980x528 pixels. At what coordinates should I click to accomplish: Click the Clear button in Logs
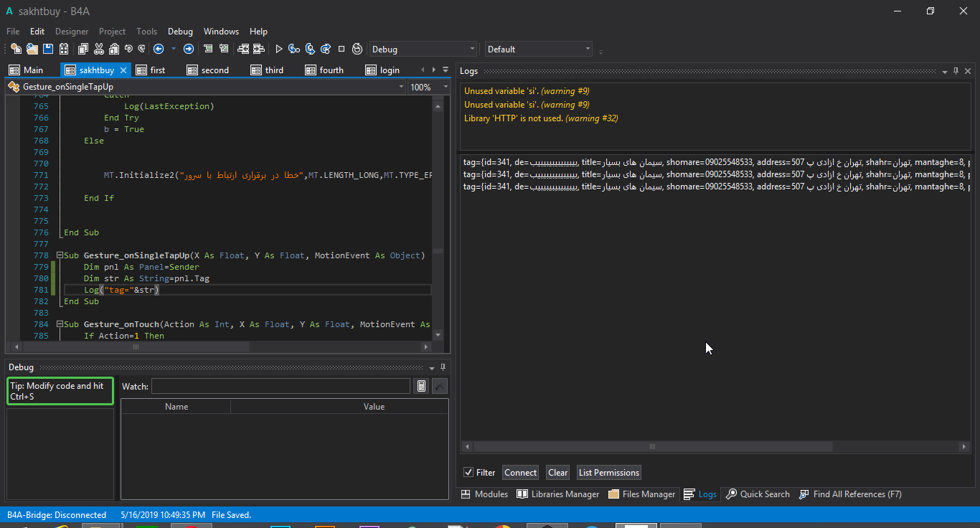[557, 472]
